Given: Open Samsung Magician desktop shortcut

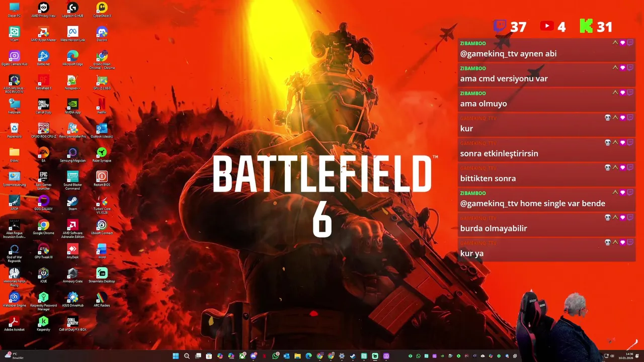Looking at the screenshot, I should point(72,154).
